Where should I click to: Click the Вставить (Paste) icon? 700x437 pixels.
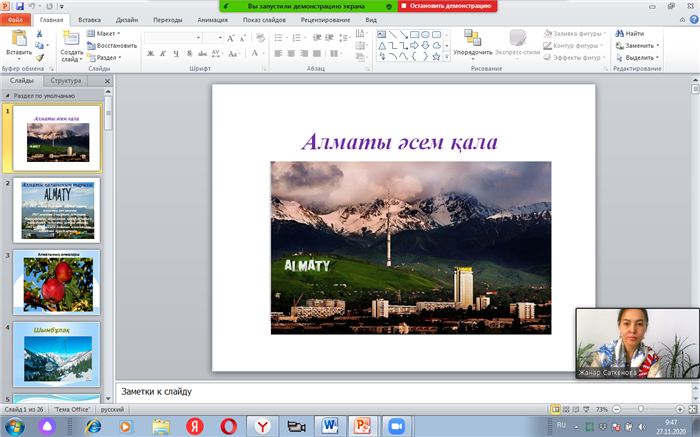(17, 38)
